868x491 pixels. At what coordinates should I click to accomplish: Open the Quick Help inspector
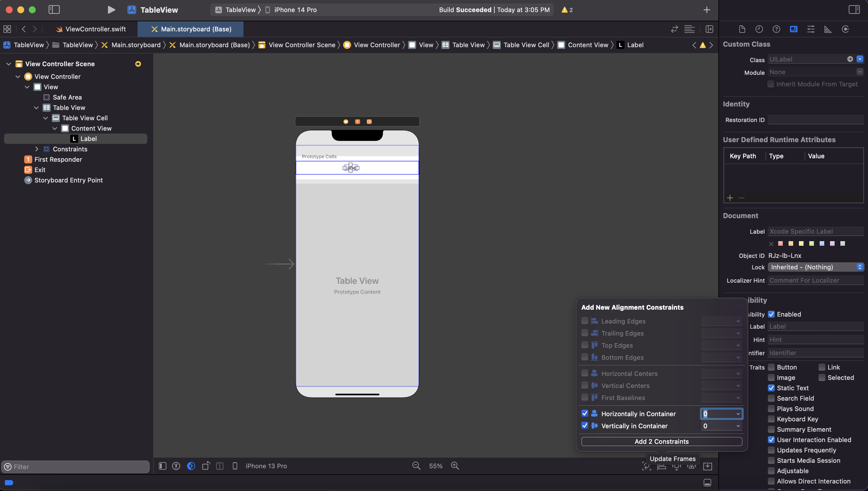[776, 29]
